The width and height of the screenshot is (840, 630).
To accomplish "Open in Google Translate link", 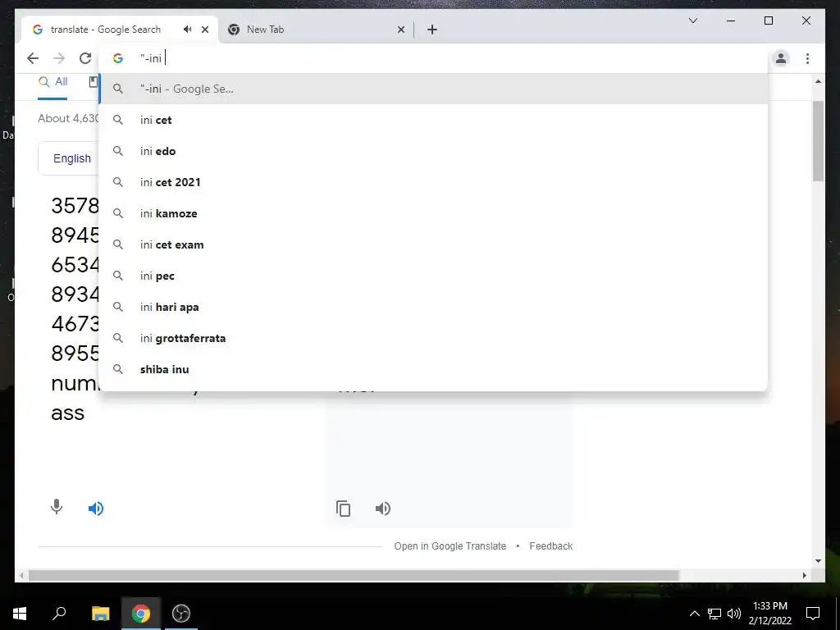I will pos(450,546).
